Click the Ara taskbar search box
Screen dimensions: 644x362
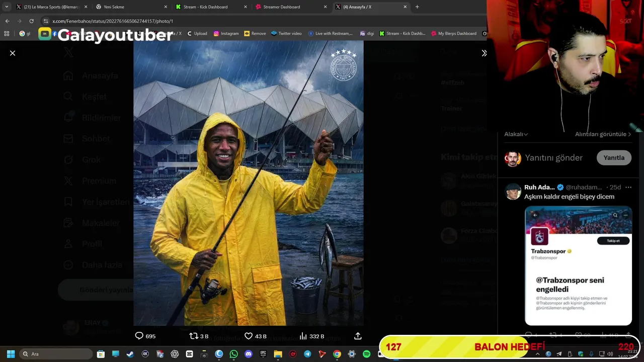[55, 354]
